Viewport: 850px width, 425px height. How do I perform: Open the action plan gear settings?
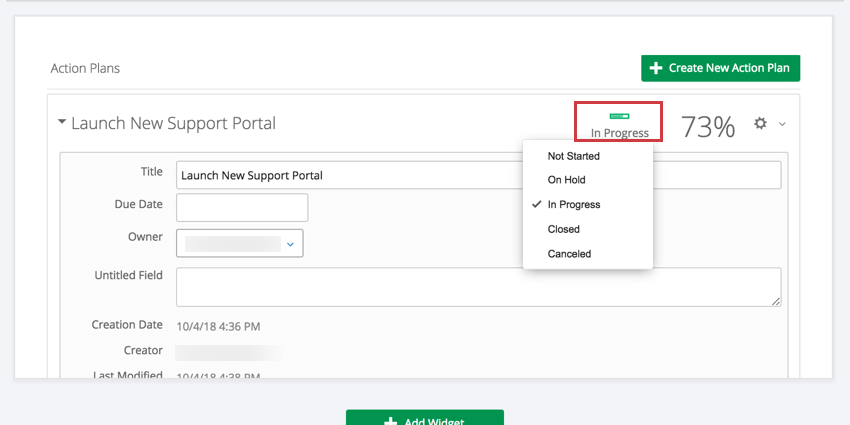[761, 124]
